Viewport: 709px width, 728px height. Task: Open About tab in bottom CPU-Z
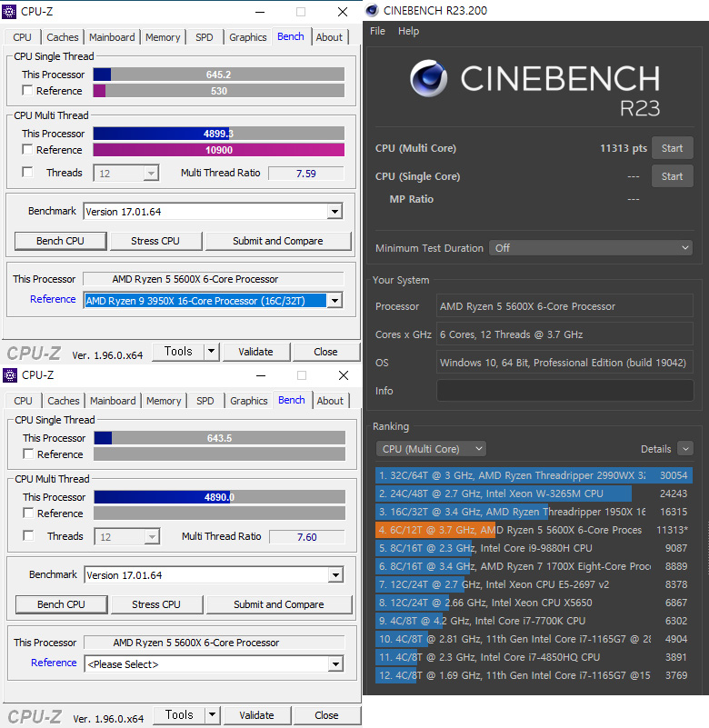[330, 401]
